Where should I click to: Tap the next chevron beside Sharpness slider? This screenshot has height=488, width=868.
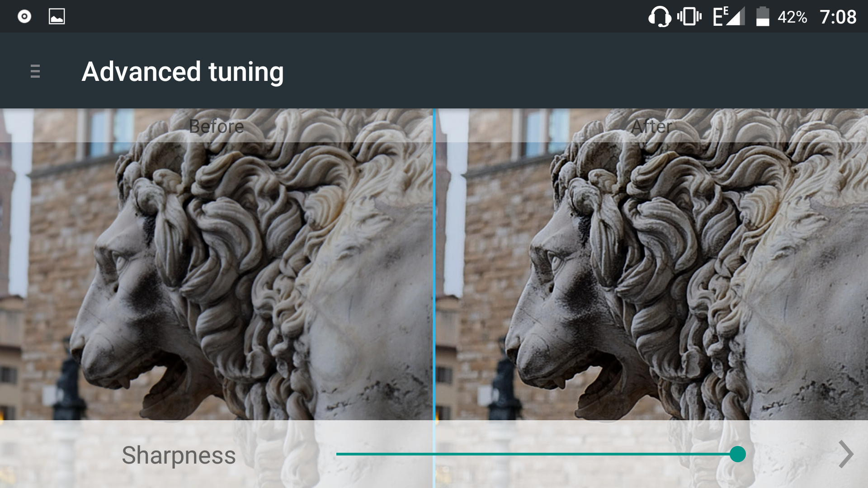845,454
